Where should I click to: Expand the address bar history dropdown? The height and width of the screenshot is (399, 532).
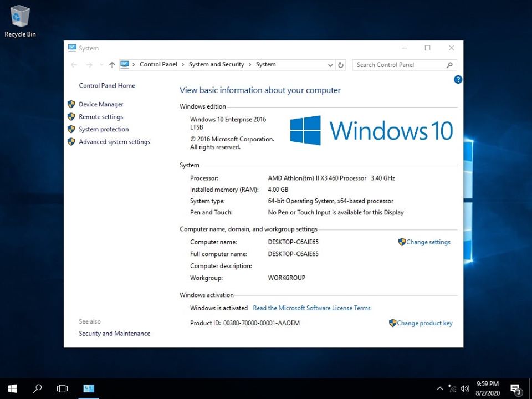(330, 65)
